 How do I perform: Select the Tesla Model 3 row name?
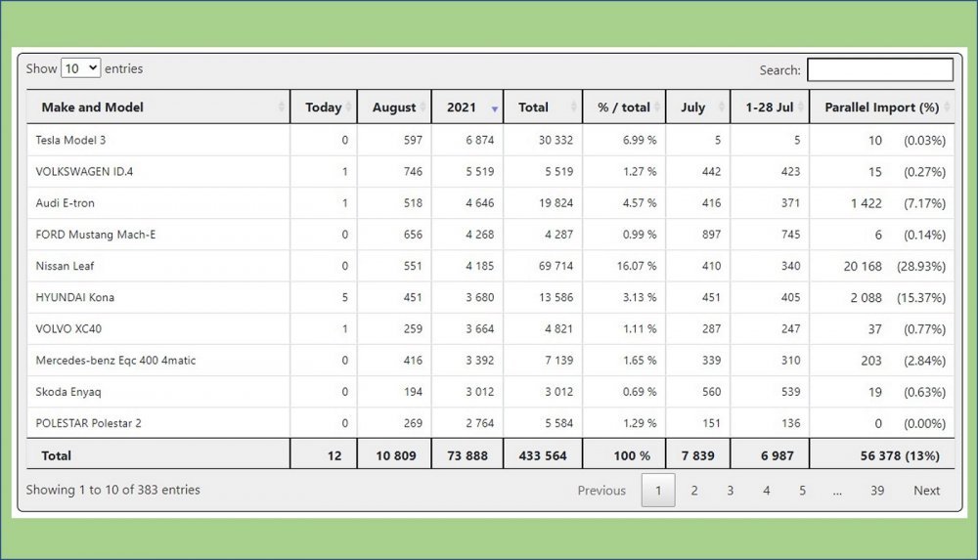[70, 141]
